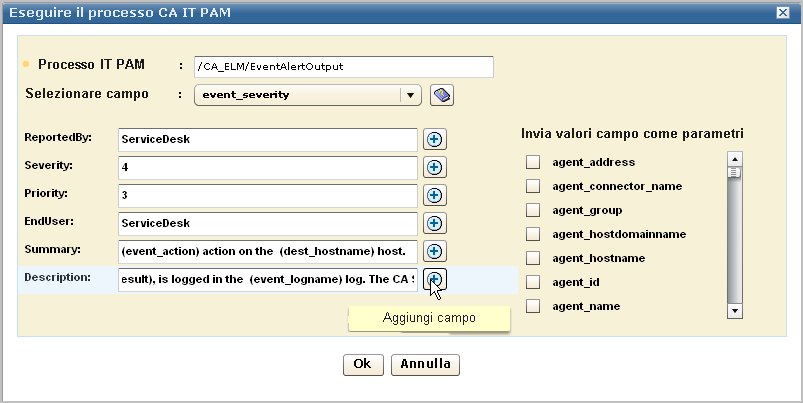The height and width of the screenshot is (403, 803).
Task: Add a field to the Priority row
Action: point(434,196)
